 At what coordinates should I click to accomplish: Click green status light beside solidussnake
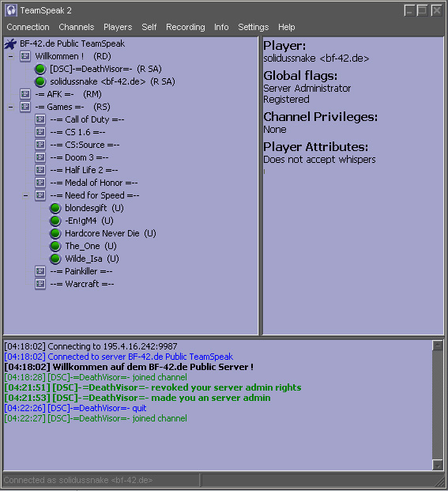point(40,81)
